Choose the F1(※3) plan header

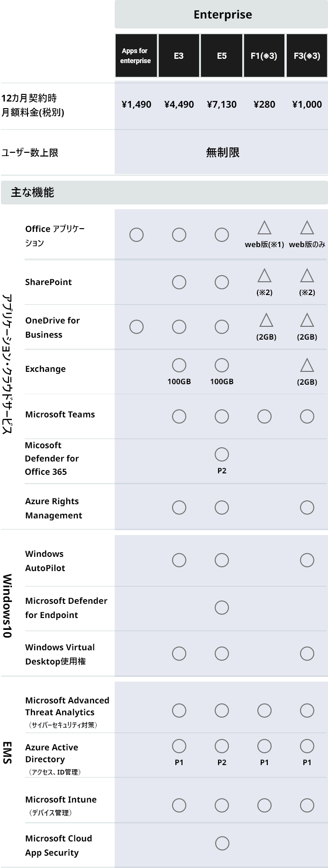tap(264, 55)
